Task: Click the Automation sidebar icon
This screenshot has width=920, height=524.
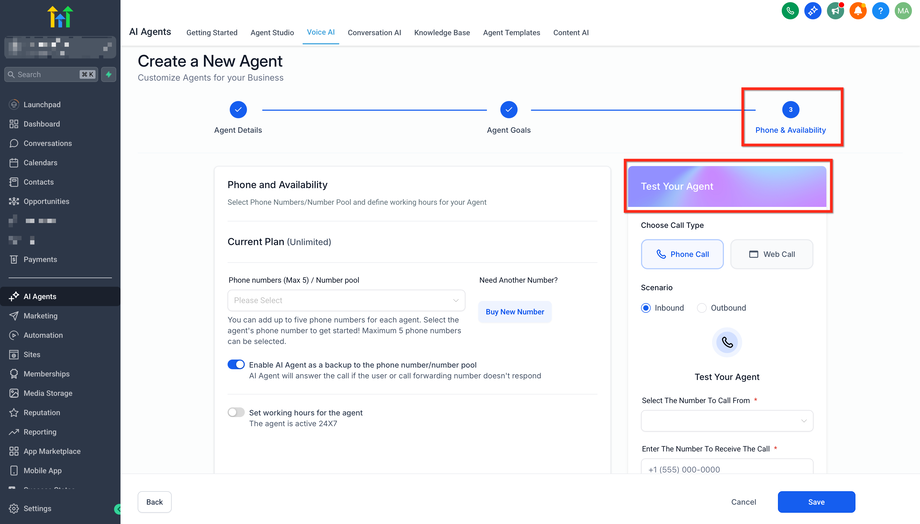Action: click(x=14, y=335)
